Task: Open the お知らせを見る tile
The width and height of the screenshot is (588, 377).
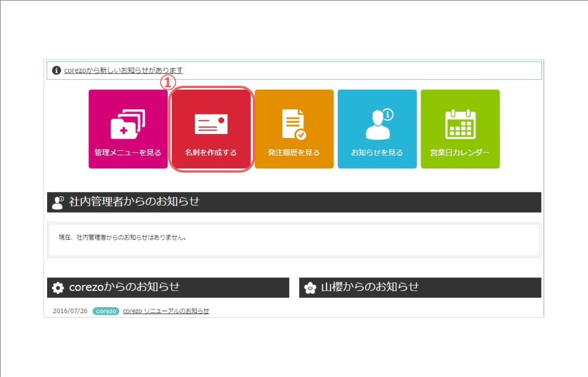Action: pyautogui.click(x=377, y=129)
